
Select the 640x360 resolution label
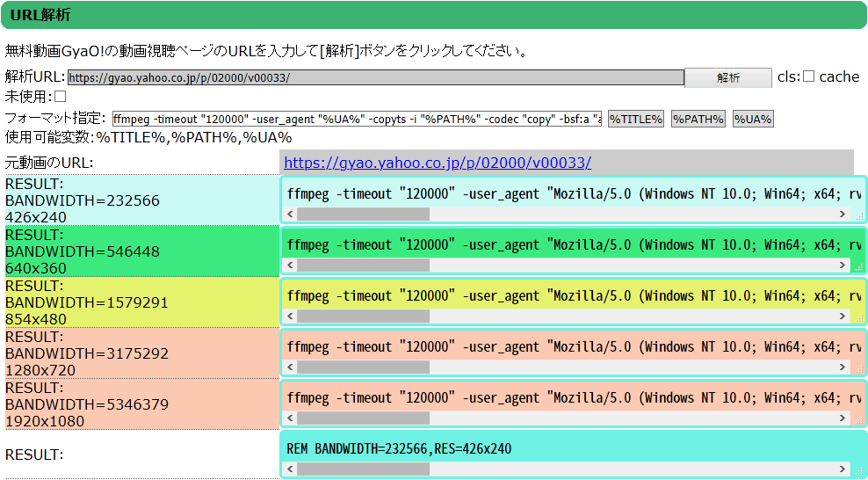[x=36, y=268]
